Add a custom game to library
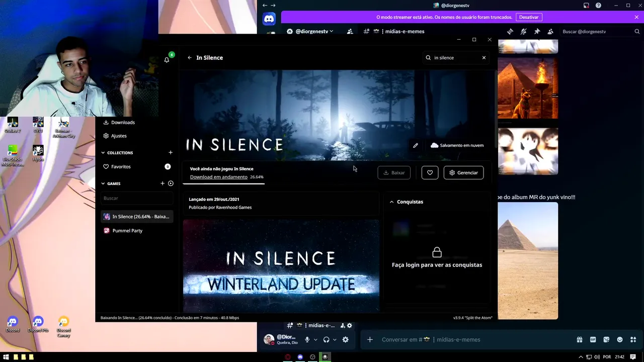This screenshot has height=362, width=644. 162,184
